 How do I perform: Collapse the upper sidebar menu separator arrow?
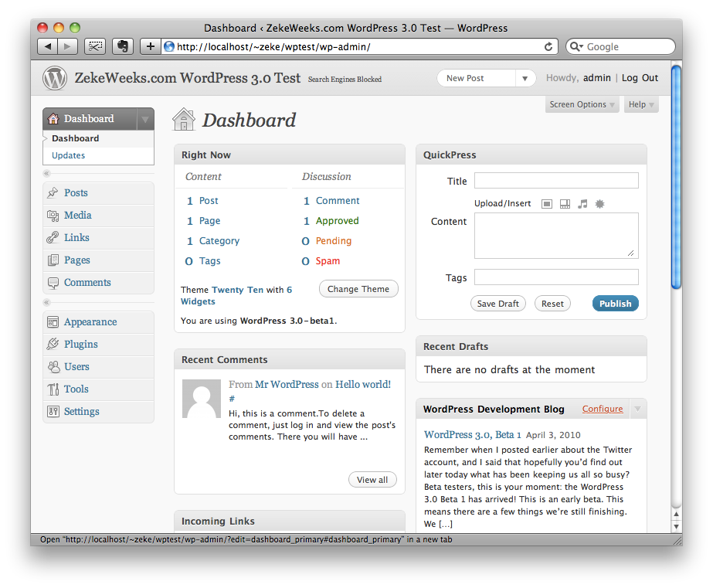click(46, 173)
